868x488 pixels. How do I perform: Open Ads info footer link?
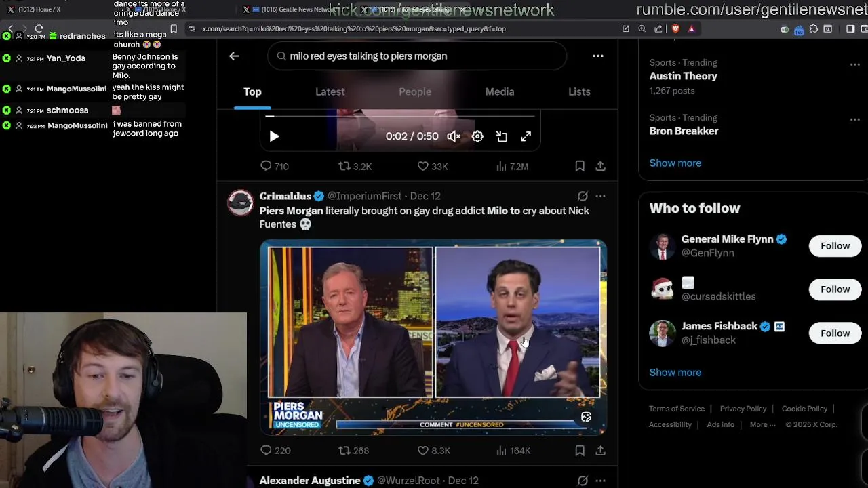tap(720, 424)
